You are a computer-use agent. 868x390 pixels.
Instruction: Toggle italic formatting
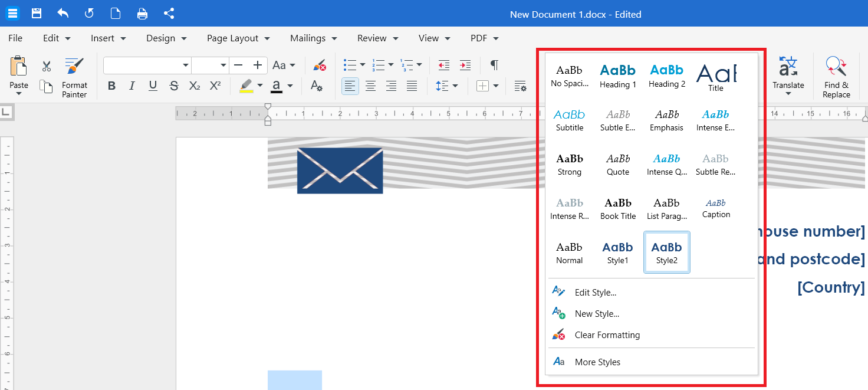[x=132, y=86]
